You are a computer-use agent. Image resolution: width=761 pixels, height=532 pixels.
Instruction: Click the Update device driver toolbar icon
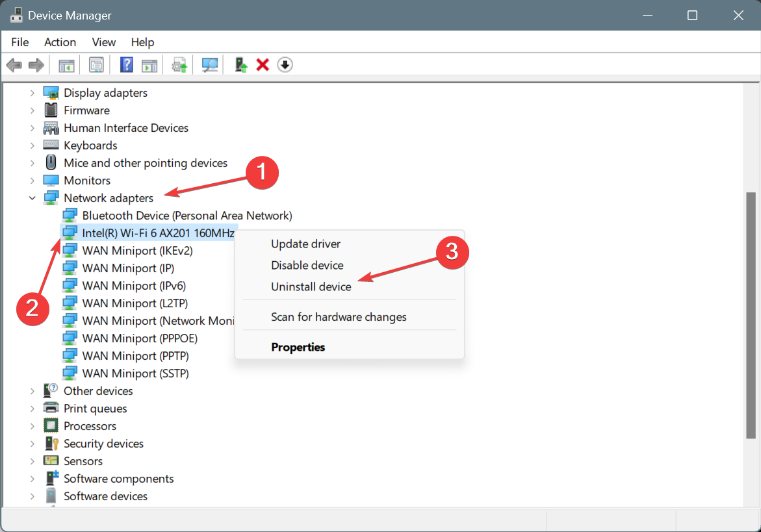(179, 64)
